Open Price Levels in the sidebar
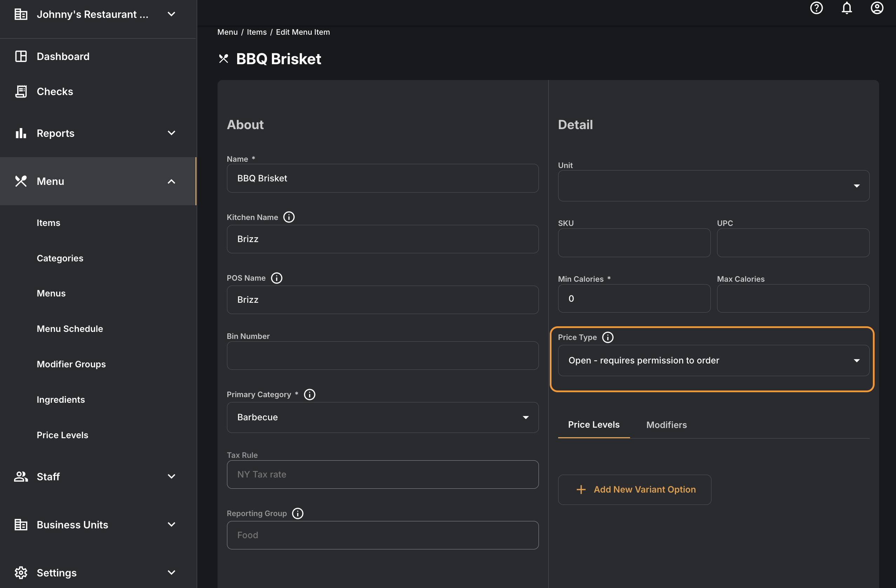This screenshot has width=896, height=588. pos(62,435)
